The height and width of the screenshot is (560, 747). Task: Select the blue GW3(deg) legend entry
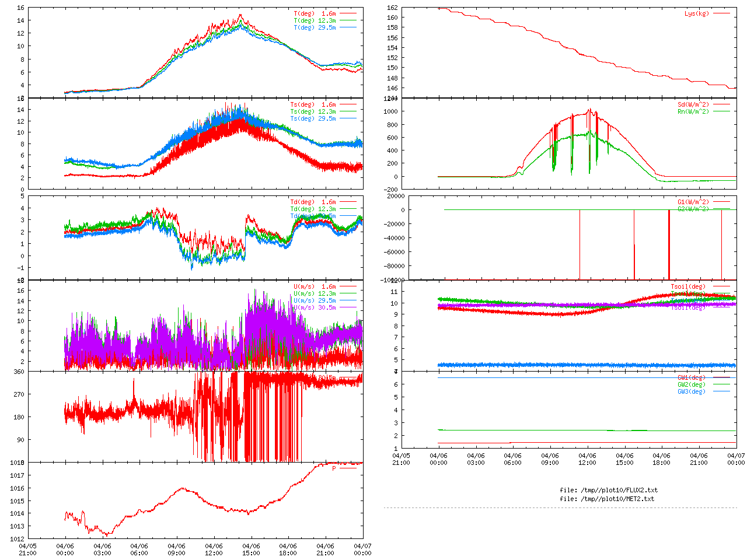tap(691, 391)
